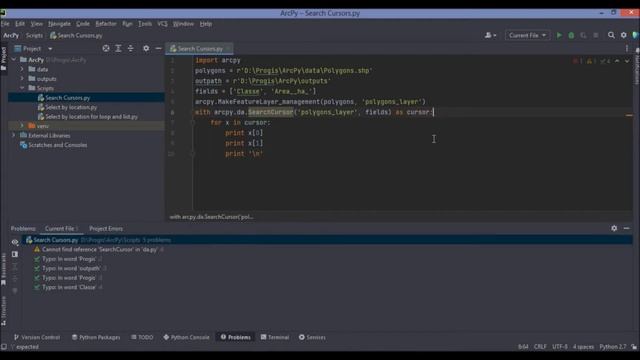Start debugging with the green bug icon

tap(571, 36)
